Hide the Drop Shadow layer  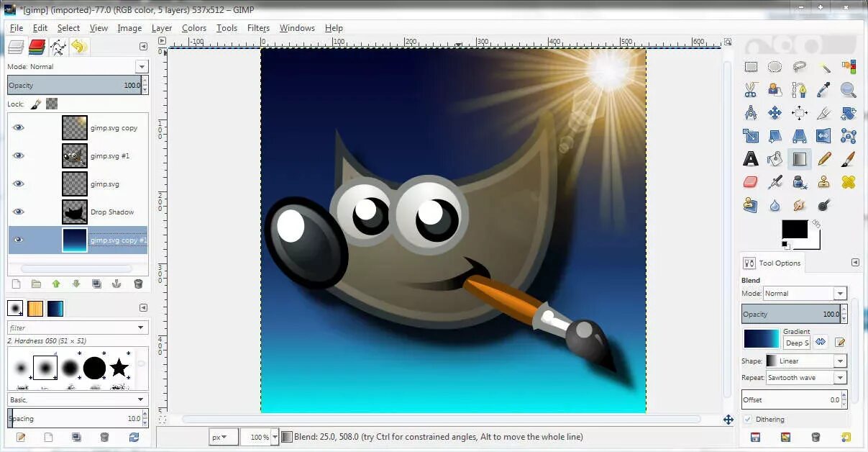(x=19, y=212)
